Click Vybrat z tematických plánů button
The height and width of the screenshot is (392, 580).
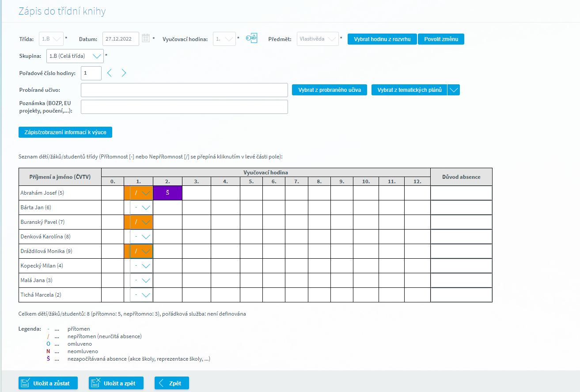[x=409, y=90]
